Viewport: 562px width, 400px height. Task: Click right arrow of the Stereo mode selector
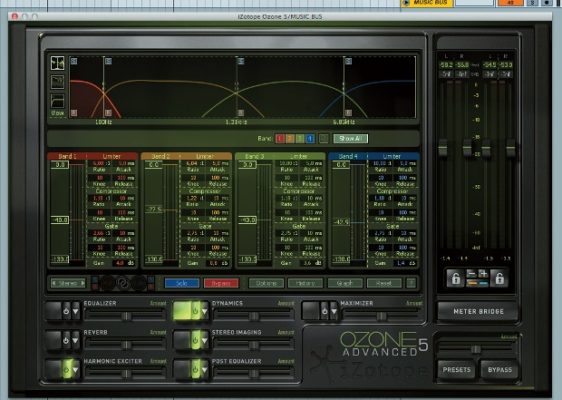83,283
